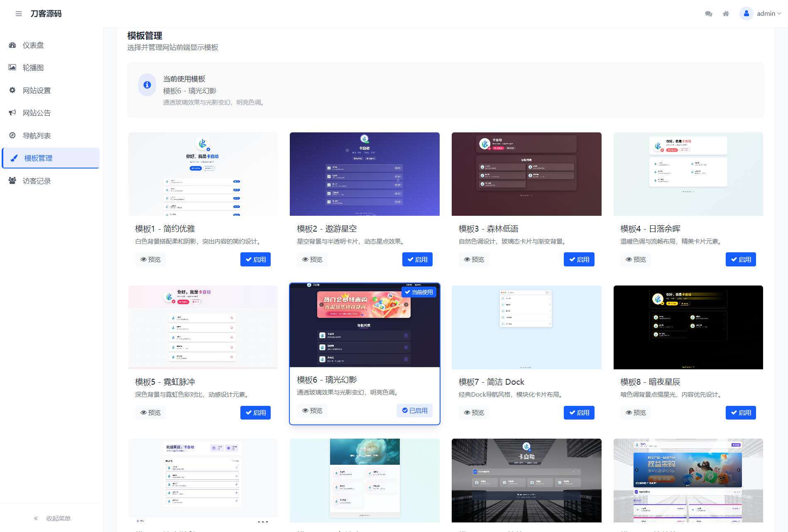The width and height of the screenshot is (788, 532).
Task: Click the chat message icon in the header
Action: 708,13
